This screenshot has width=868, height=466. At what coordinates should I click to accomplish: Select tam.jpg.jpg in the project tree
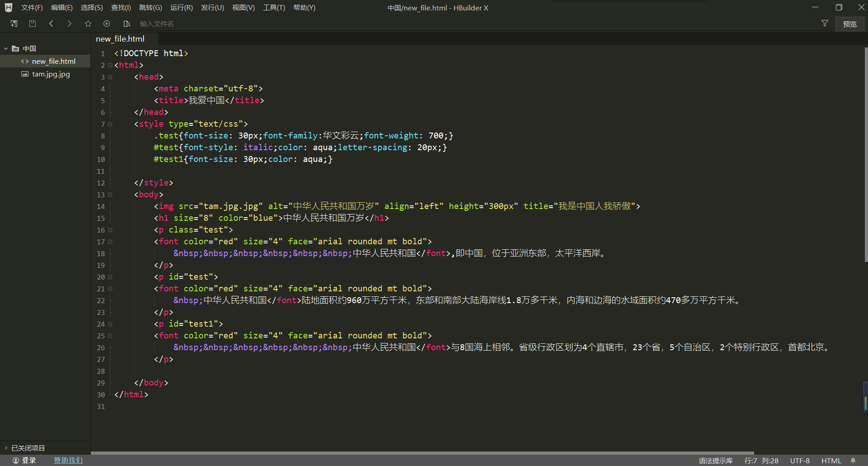point(45,74)
